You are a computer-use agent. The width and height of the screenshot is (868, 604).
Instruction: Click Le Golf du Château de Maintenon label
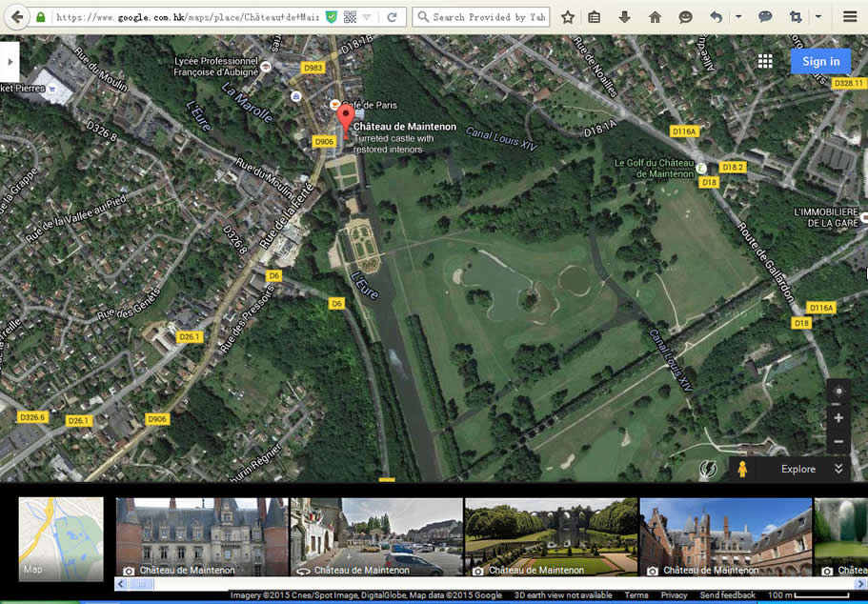click(655, 169)
